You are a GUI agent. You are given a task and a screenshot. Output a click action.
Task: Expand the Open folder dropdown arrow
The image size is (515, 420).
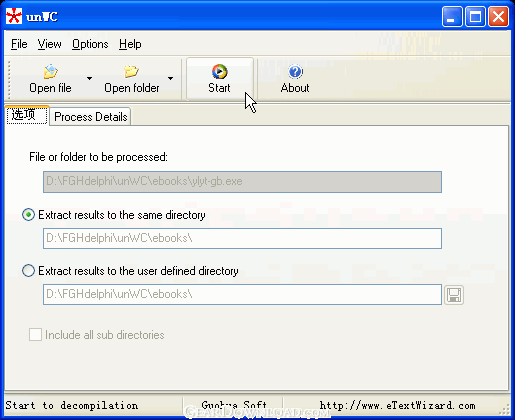pyautogui.click(x=170, y=79)
